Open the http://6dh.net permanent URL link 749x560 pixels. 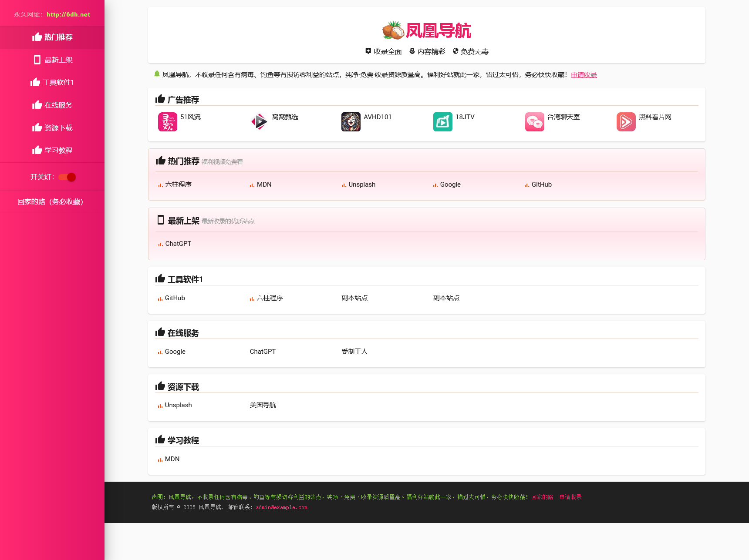pos(68,14)
